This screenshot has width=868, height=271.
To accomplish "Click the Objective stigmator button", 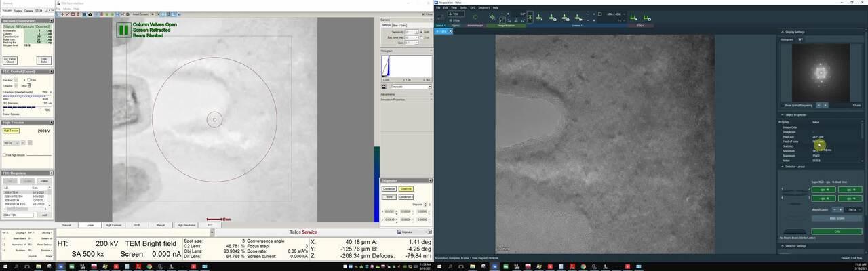I will click(406, 189).
